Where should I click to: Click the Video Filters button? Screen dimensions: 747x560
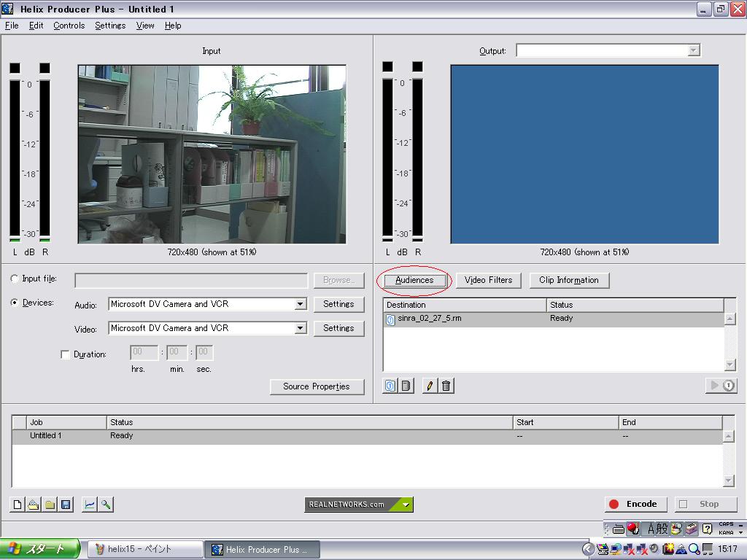coord(489,280)
